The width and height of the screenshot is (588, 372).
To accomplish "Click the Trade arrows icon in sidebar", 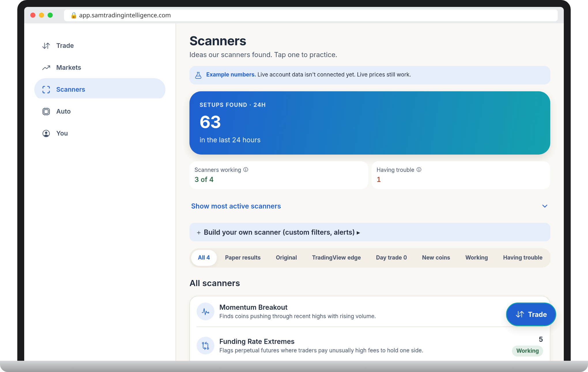I will (46, 46).
